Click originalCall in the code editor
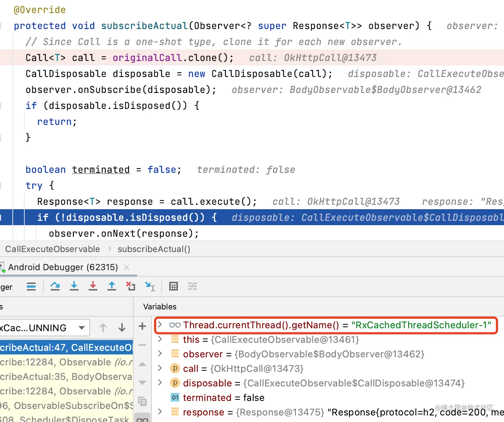504x422 pixels. coord(147,58)
